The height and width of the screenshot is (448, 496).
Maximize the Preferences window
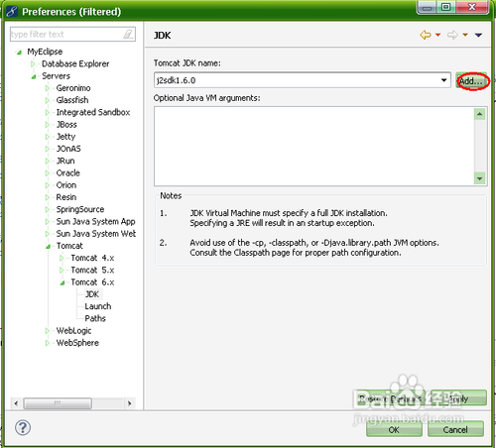446,7
